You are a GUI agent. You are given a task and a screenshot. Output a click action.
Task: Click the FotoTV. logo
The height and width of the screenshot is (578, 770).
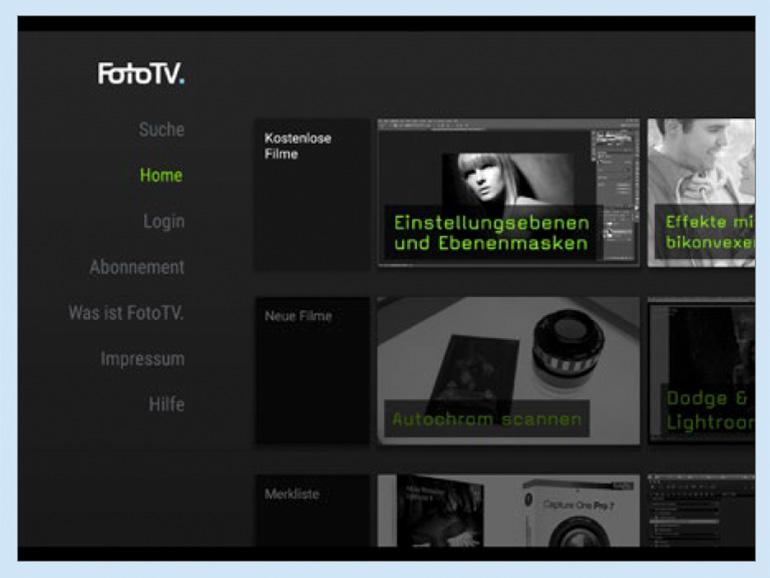[x=141, y=74]
